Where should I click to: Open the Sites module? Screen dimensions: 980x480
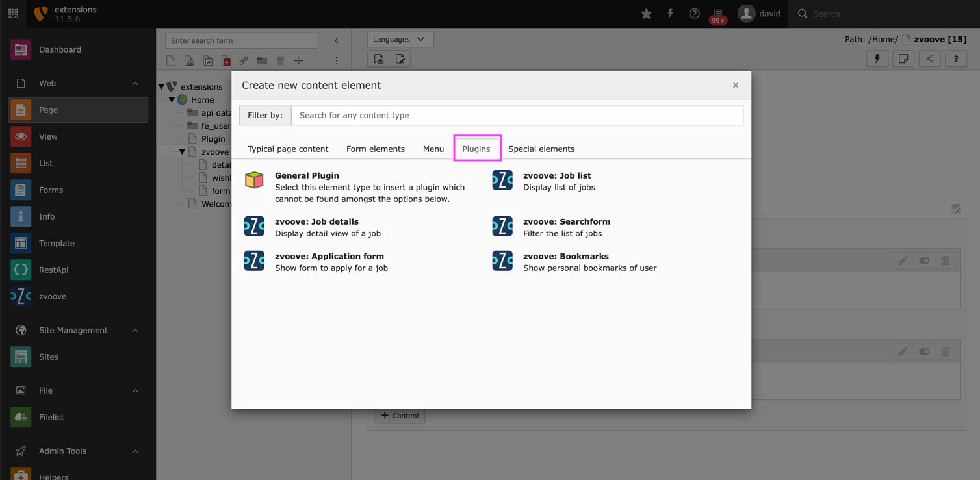pos(78,357)
